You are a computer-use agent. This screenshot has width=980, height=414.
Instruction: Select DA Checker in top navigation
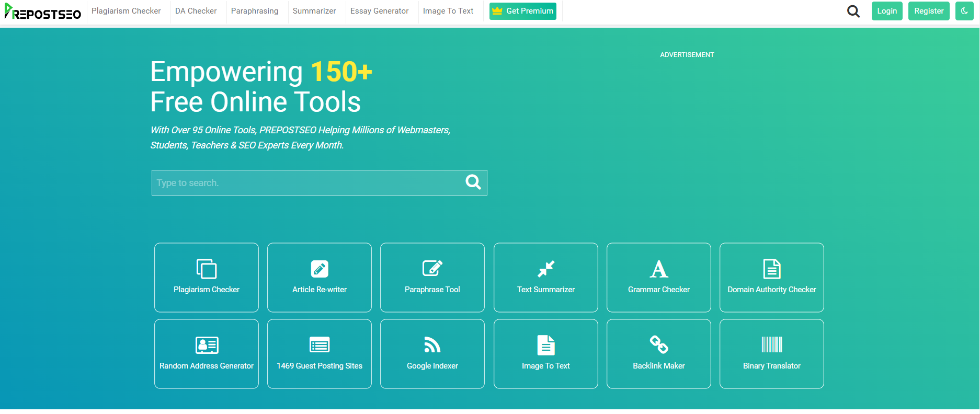coord(196,11)
